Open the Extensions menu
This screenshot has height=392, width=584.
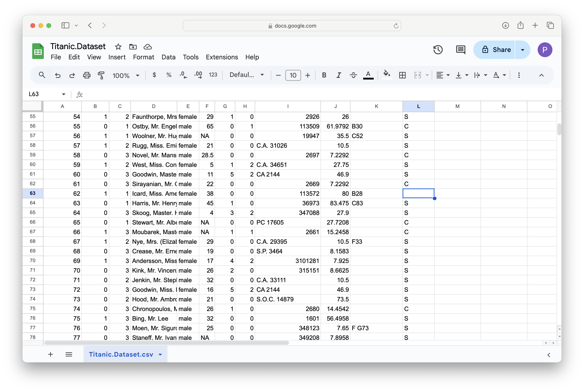tap(222, 57)
